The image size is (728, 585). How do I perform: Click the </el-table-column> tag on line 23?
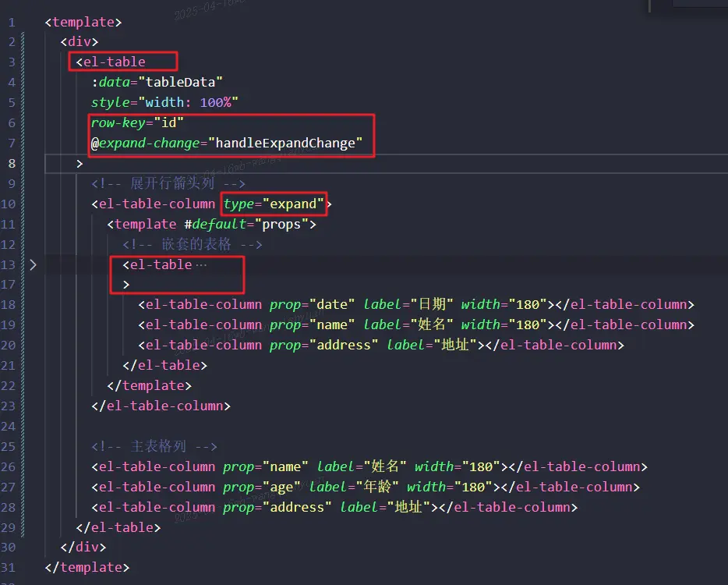coord(161,406)
